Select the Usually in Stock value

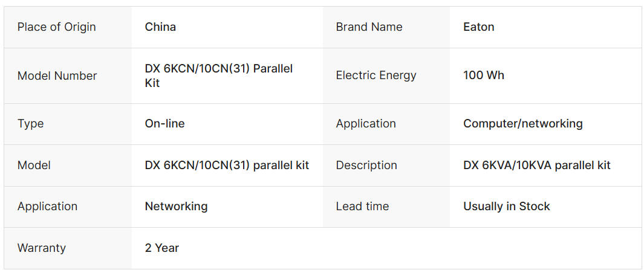[x=506, y=207]
